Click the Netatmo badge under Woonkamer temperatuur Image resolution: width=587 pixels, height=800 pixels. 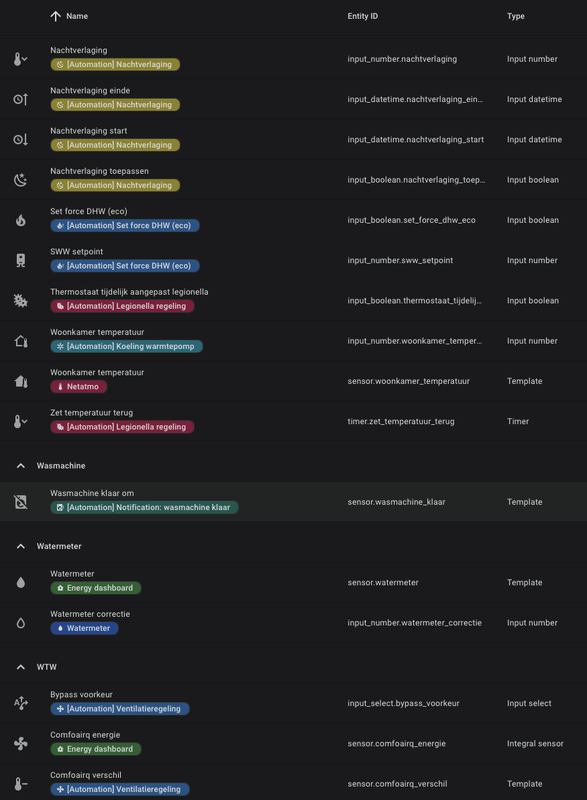tap(78, 386)
